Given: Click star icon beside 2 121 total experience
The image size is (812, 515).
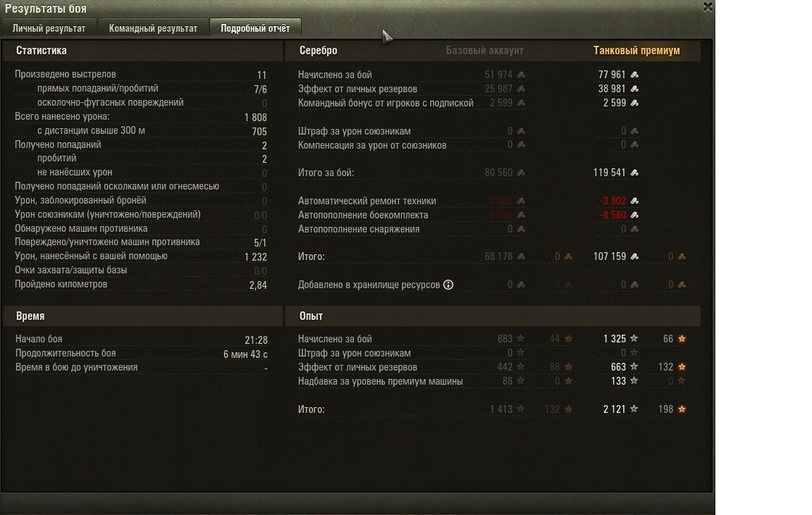Looking at the screenshot, I should (x=634, y=409).
